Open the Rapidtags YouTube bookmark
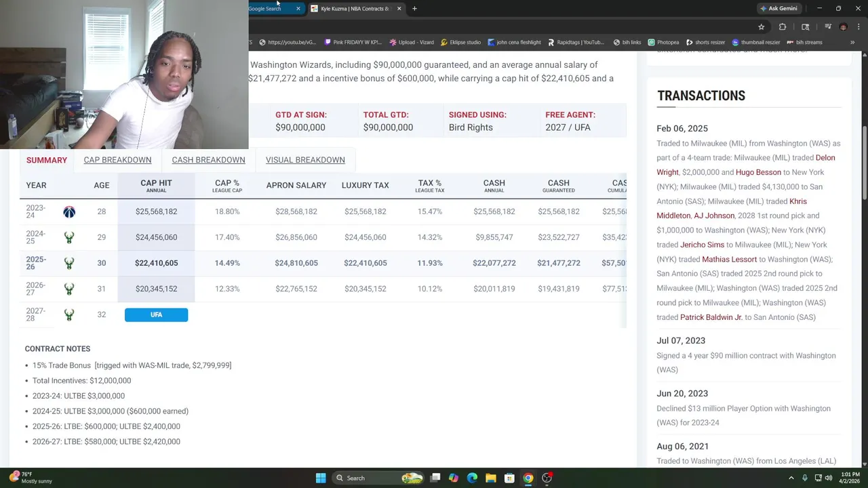This screenshot has height=488, width=868. 576,42
